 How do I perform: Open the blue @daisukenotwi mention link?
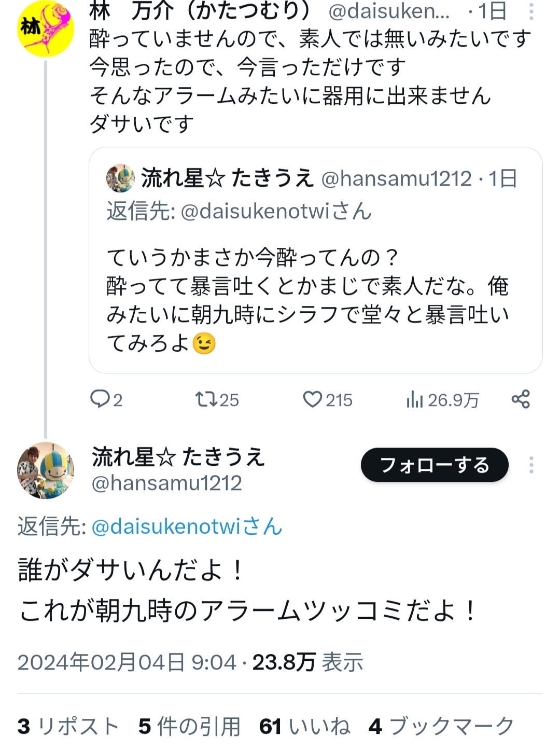point(187,526)
